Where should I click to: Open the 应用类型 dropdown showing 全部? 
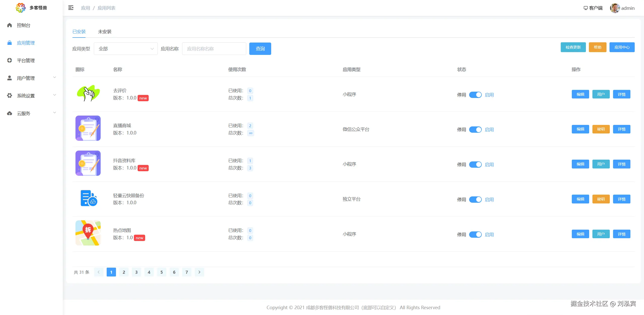[126, 49]
